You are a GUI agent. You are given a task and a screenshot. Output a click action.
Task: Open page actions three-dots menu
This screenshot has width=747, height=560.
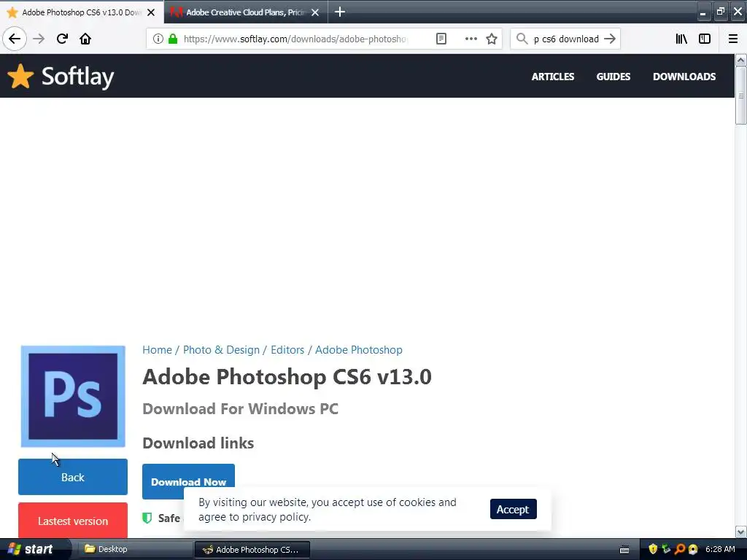coord(471,39)
